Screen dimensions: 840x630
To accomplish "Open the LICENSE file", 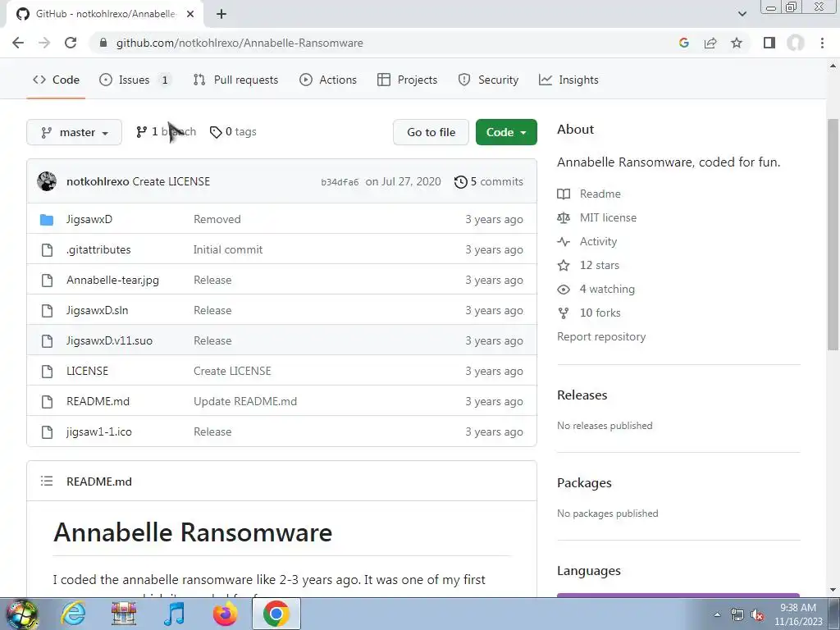I will 87,372.
